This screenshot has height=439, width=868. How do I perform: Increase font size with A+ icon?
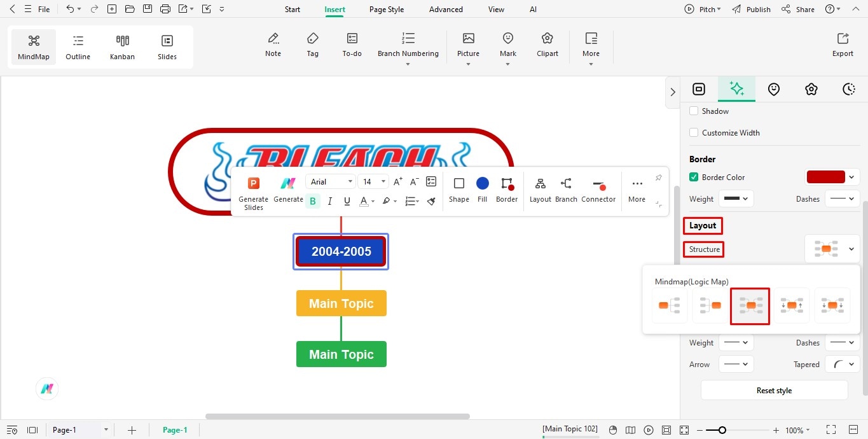pyautogui.click(x=398, y=182)
